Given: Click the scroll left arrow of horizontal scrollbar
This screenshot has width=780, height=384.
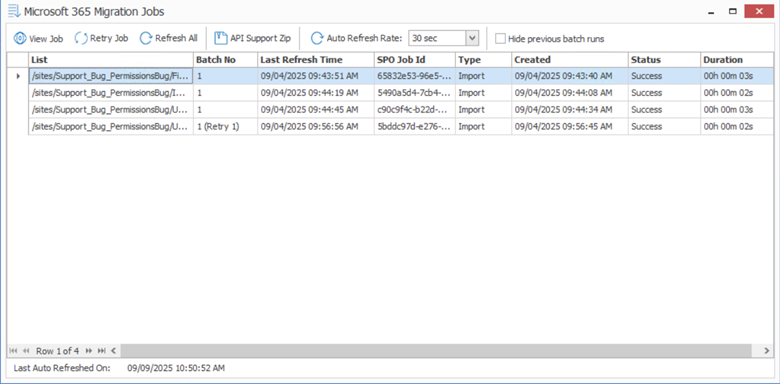Looking at the screenshot, I should [113, 351].
